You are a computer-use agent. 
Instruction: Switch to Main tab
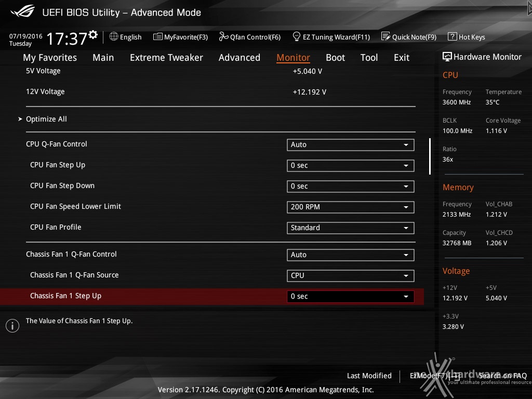(x=103, y=58)
